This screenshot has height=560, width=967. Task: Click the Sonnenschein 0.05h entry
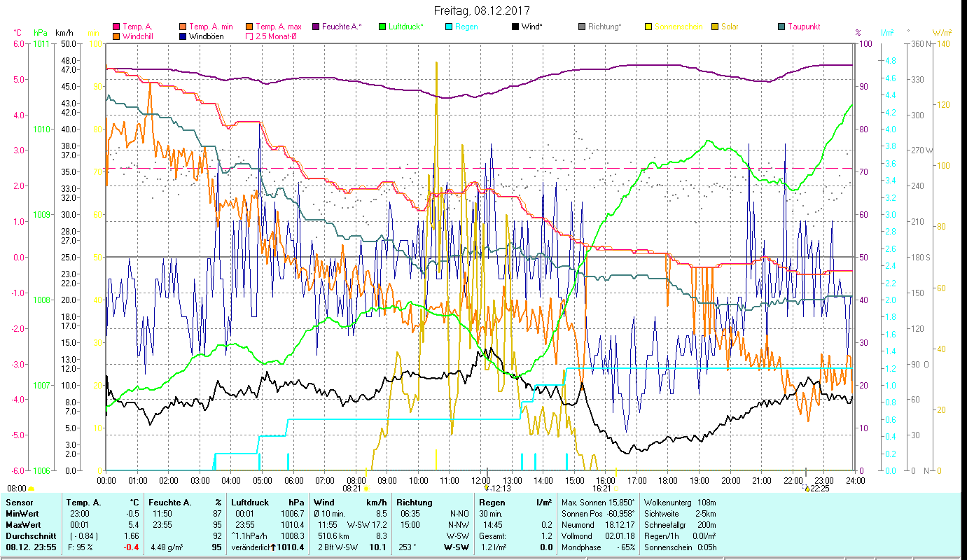(x=680, y=547)
